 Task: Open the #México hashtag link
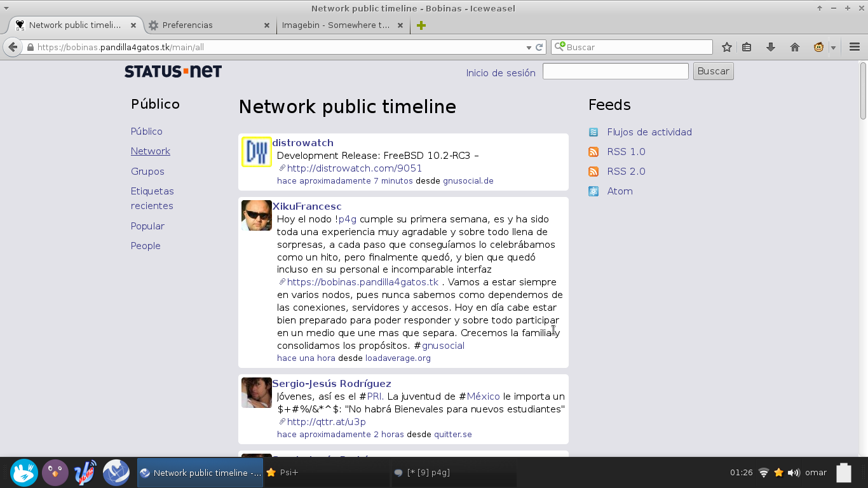tap(484, 396)
